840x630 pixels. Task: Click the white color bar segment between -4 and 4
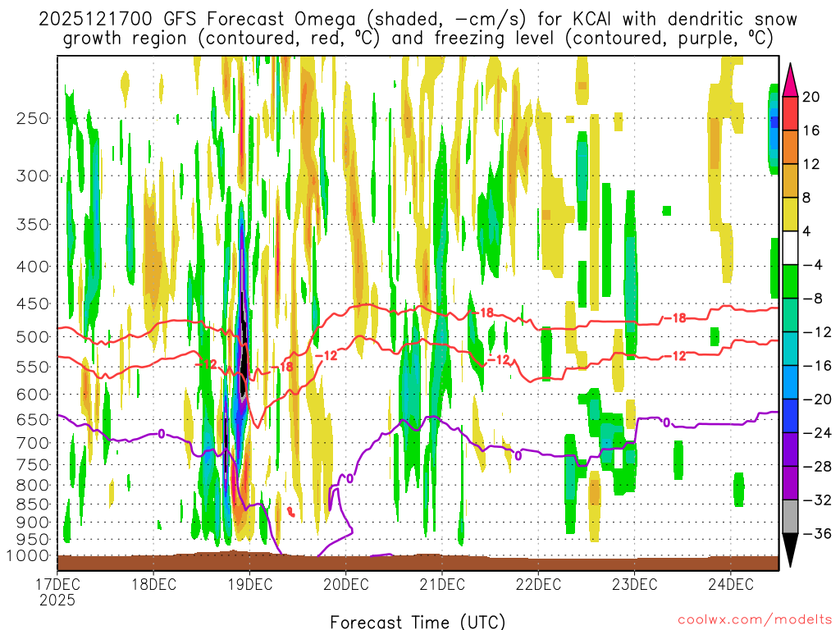click(790, 248)
